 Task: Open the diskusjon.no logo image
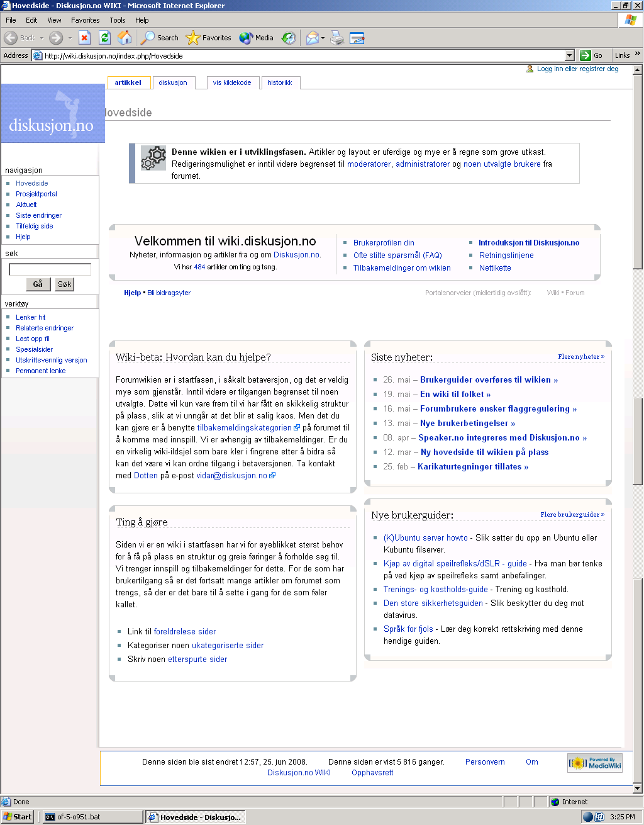pyautogui.click(x=53, y=113)
